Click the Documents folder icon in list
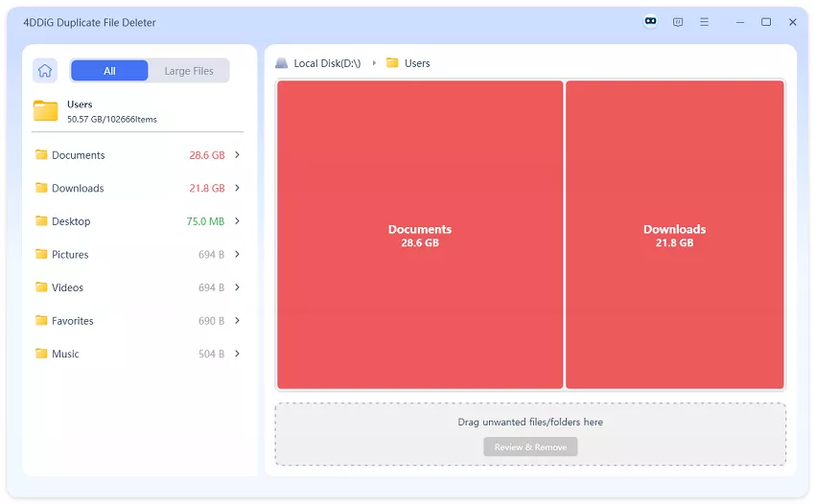The image size is (815, 504). 41,154
